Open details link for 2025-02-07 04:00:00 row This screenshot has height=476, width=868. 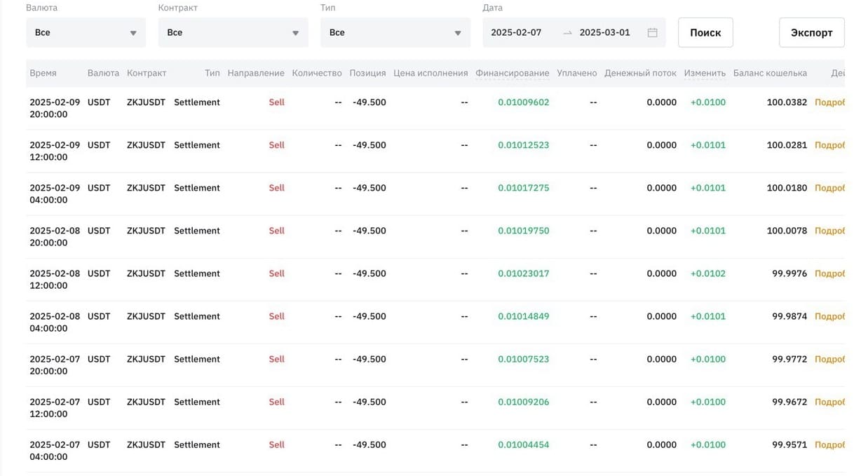(829, 444)
